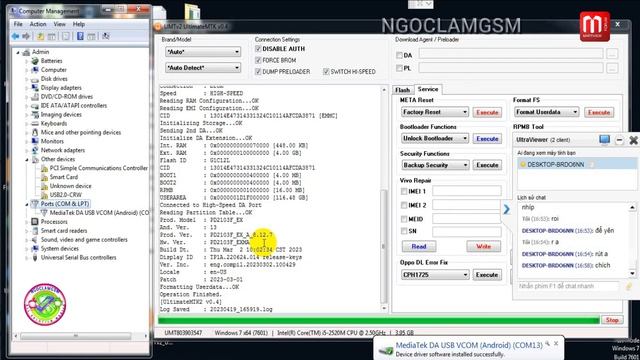Image resolution: width=640 pixels, height=360 pixels.
Task: Open the Unlock Bootloader dropdown
Action: 435,139
